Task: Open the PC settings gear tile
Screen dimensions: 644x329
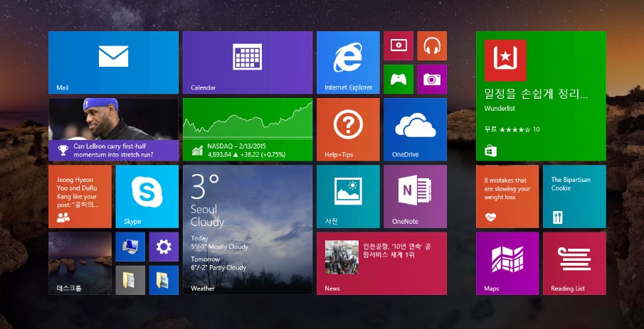Action: coord(164,247)
